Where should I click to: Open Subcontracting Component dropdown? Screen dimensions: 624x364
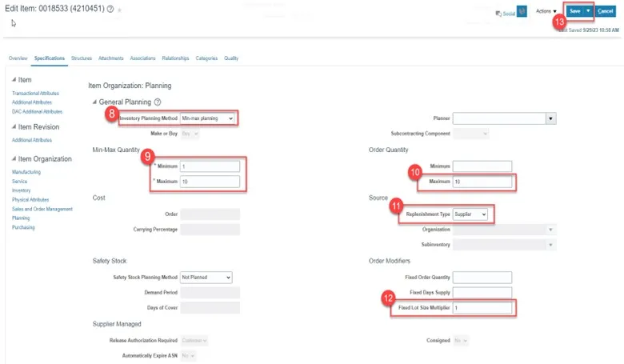click(470, 134)
